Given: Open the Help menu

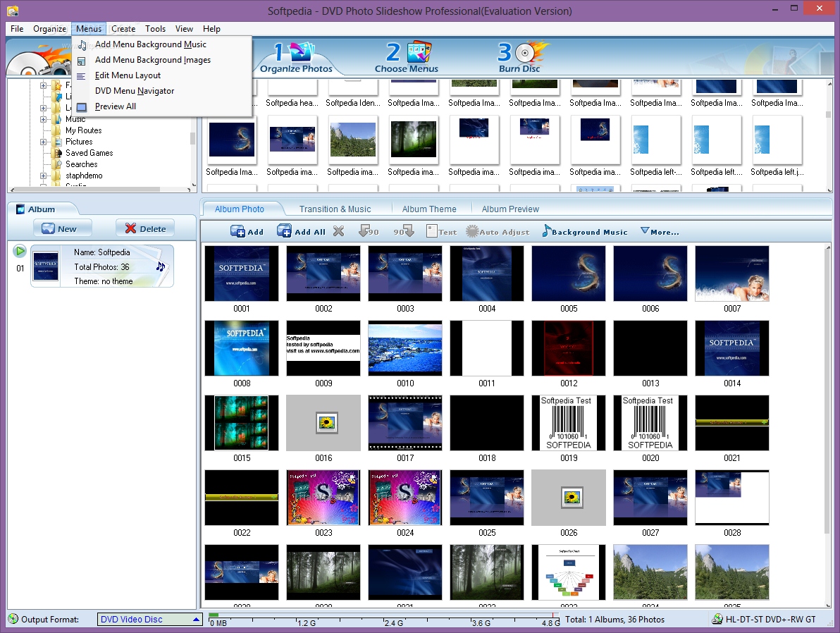Looking at the screenshot, I should [211, 28].
